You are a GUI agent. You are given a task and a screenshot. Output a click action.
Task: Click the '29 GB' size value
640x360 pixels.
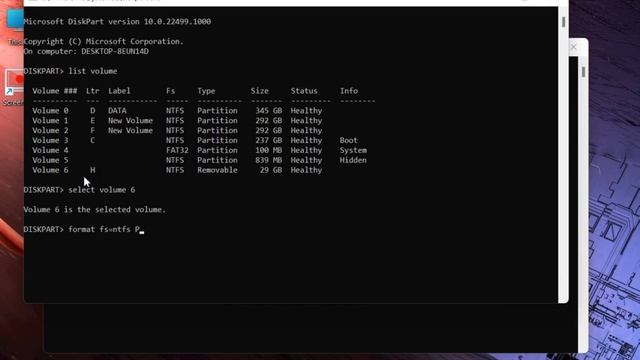click(x=271, y=170)
